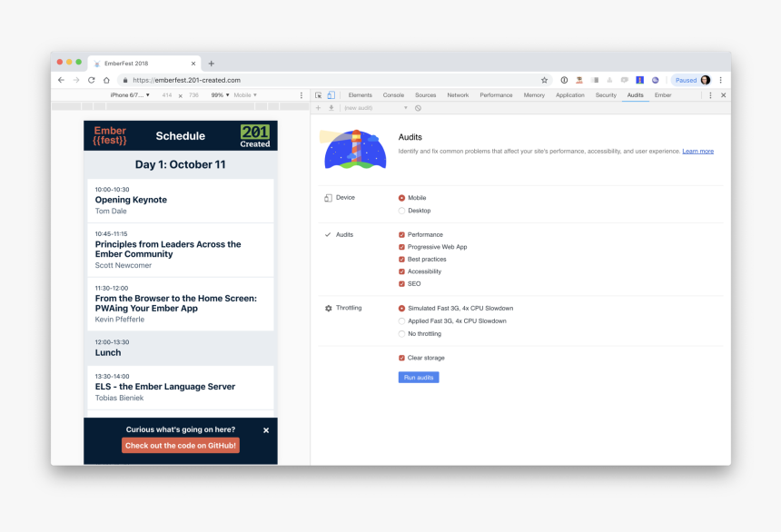The height and width of the screenshot is (532, 781).
Task: Toggle the device toolbar icon in DevTools
Action: pyautogui.click(x=331, y=95)
